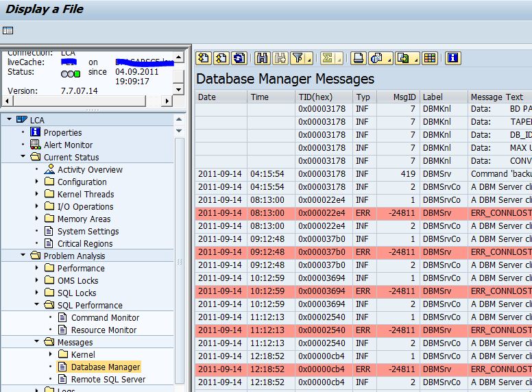Viewport: 532px width, 392px height.
Task: Collapse the SQL Performance folder
Action: click(36, 304)
